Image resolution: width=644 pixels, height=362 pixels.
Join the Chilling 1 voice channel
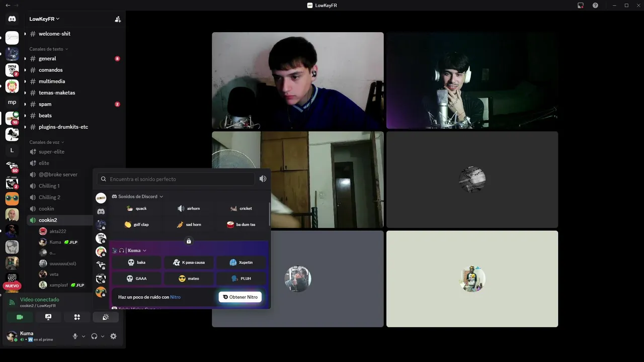49,186
